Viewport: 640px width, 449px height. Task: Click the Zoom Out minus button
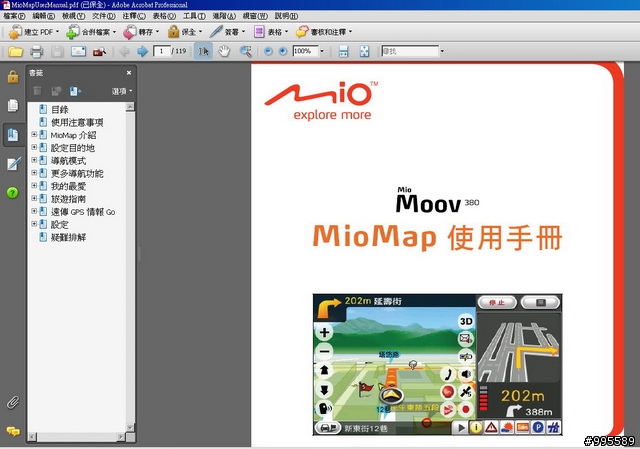pyautogui.click(x=268, y=51)
